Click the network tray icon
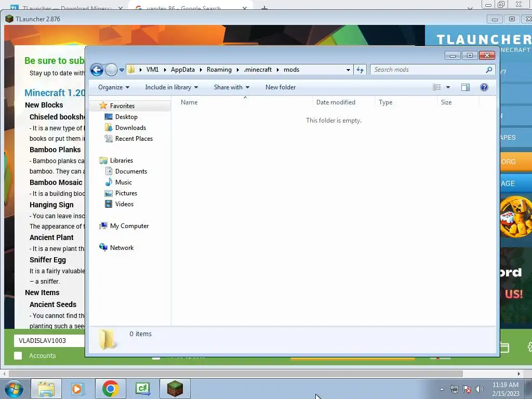Viewport: 532px width, 399px height. tap(454, 389)
